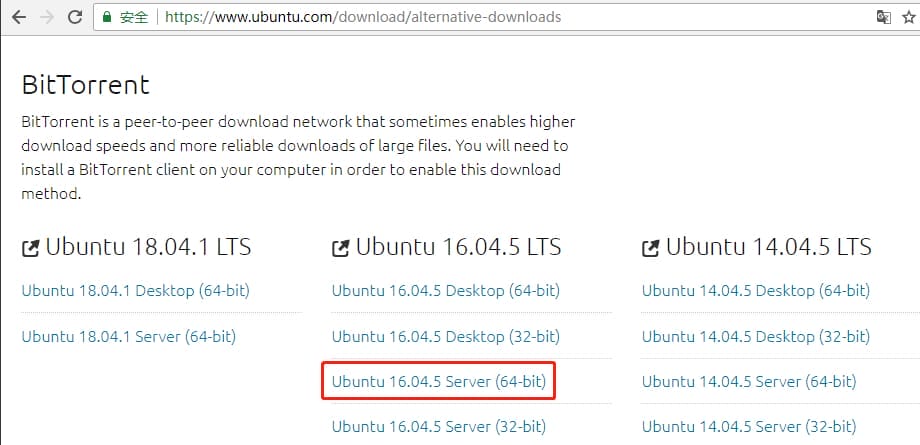Click the browser back arrow
The image size is (920, 445).
click(x=18, y=17)
